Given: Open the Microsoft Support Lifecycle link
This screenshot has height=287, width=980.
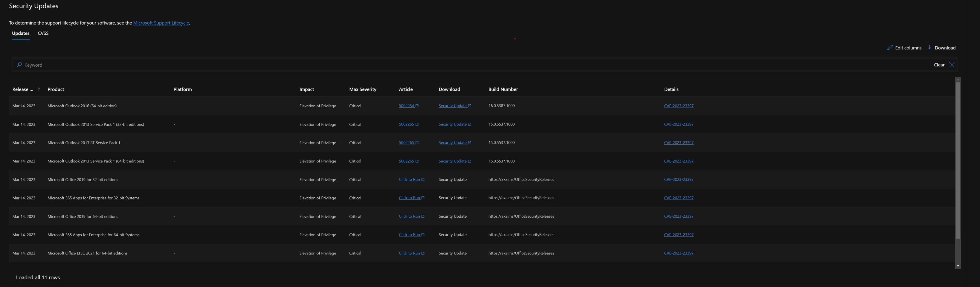Looking at the screenshot, I should (161, 23).
